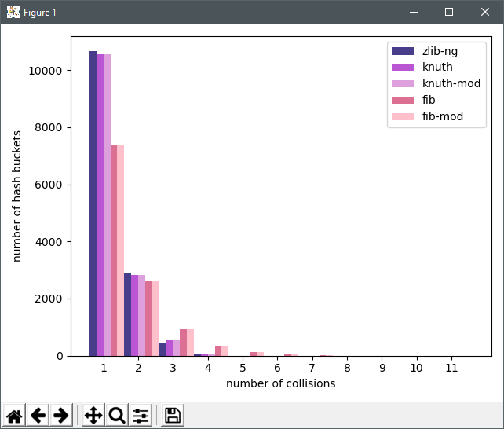The height and width of the screenshot is (429, 504).
Task: Click the Figure 1 window icon
Action: [13, 13]
